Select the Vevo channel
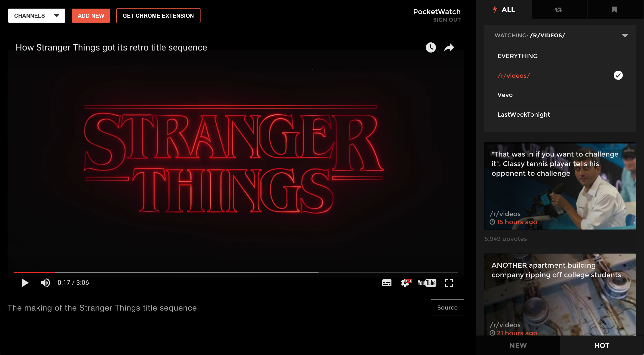This screenshot has height=355, width=644. (x=505, y=95)
